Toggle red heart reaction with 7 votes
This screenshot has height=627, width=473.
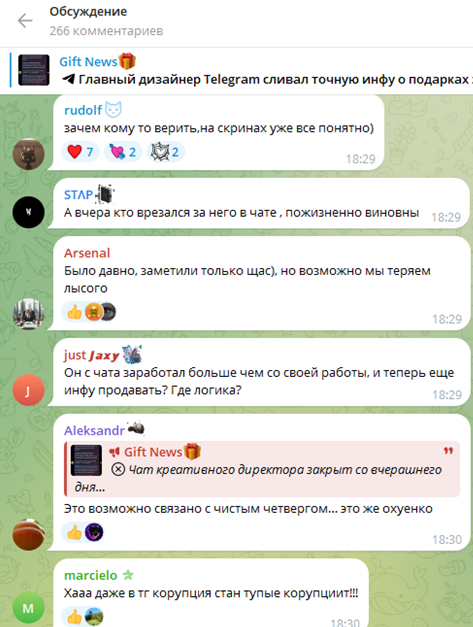pyautogui.click(x=80, y=152)
